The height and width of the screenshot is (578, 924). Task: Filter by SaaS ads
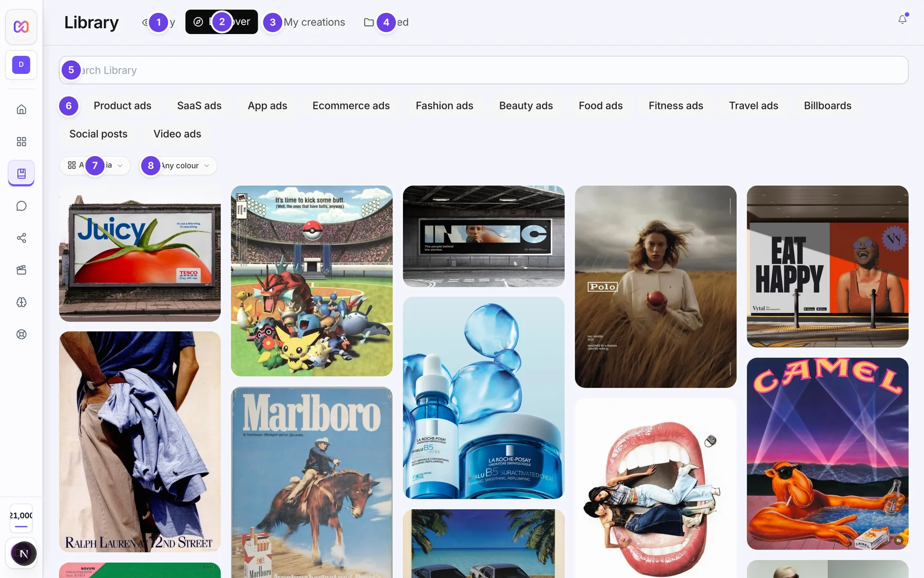(x=199, y=106)
